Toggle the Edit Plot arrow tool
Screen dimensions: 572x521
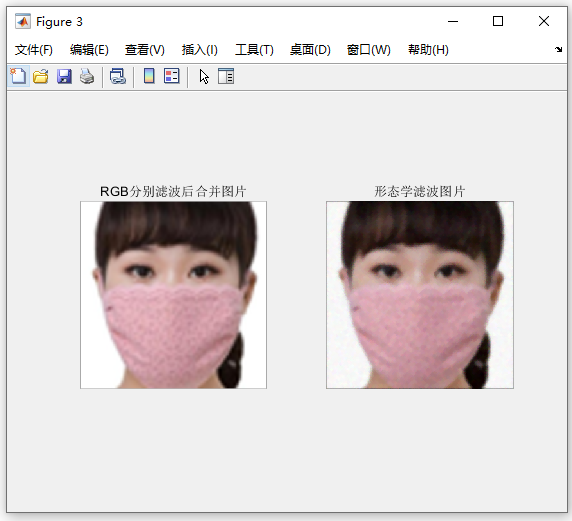point(204,77)
